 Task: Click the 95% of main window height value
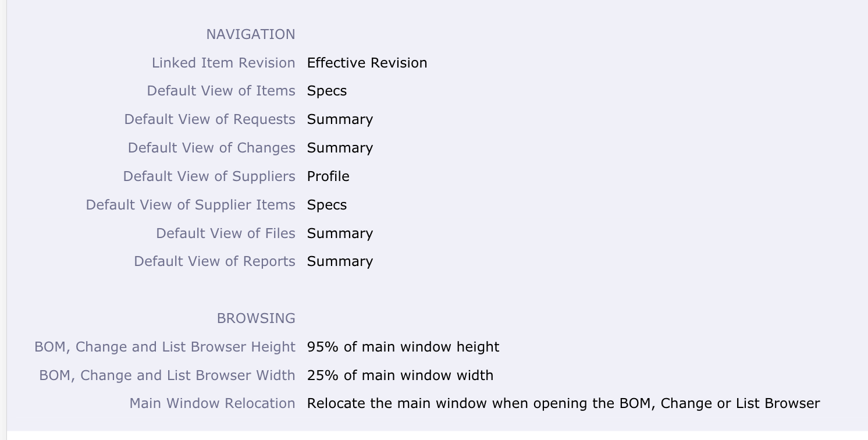pyautogui.click(x=403, y=347)
